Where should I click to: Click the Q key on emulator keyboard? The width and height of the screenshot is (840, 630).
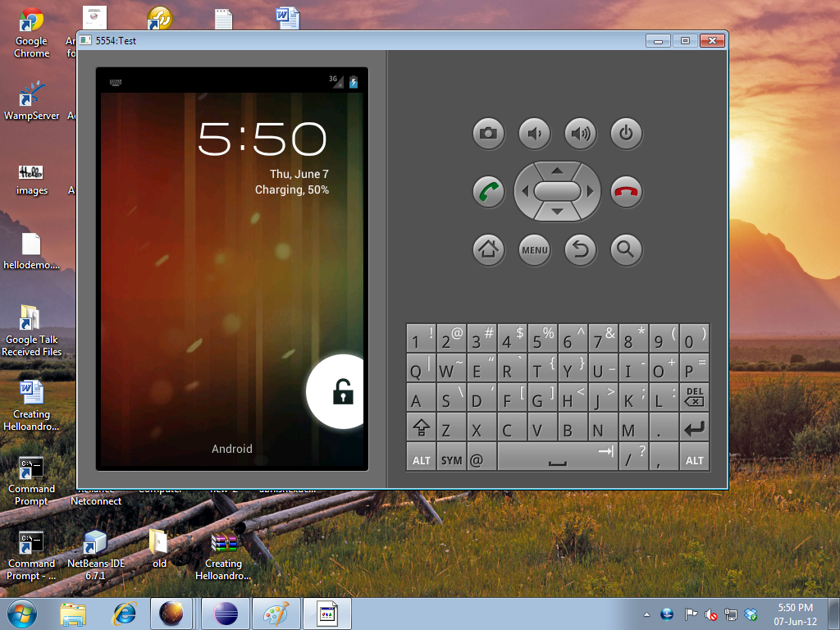coord(421,367)
